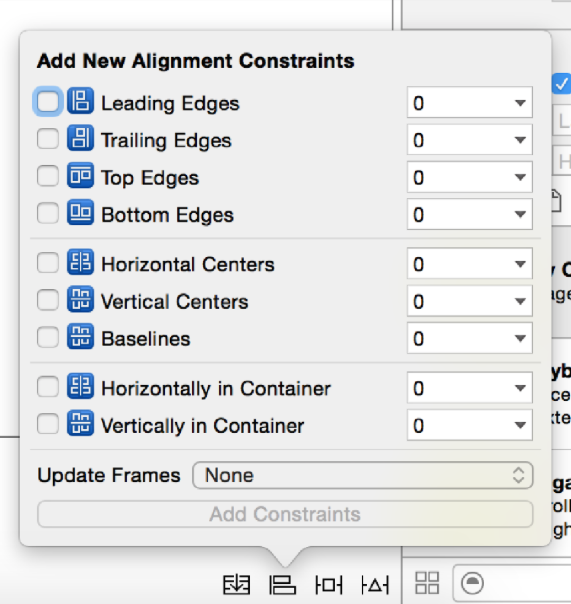
Task: Open the Horizontally in Container value dropdown
Action: pos(470,388)
